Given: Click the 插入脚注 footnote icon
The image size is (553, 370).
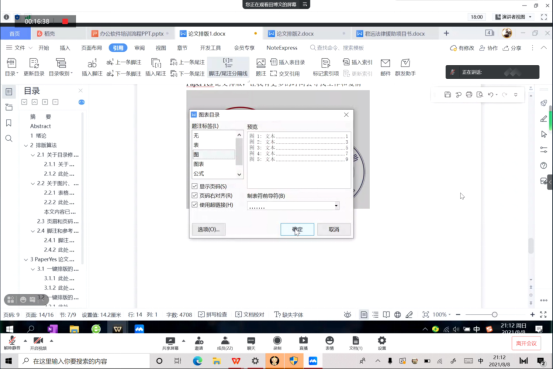Looking at the screenshot, I should 92,63.
